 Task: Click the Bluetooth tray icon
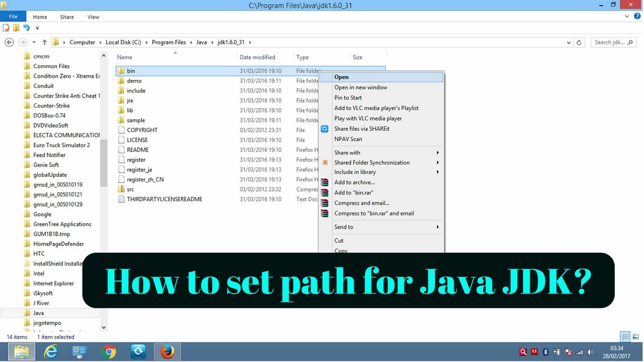545,352
